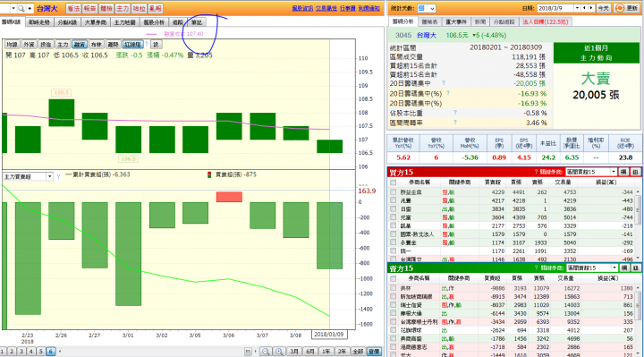
Task: Click help icon in 賣方15 header
Action: pyautogui.click(x=537, y=268)
